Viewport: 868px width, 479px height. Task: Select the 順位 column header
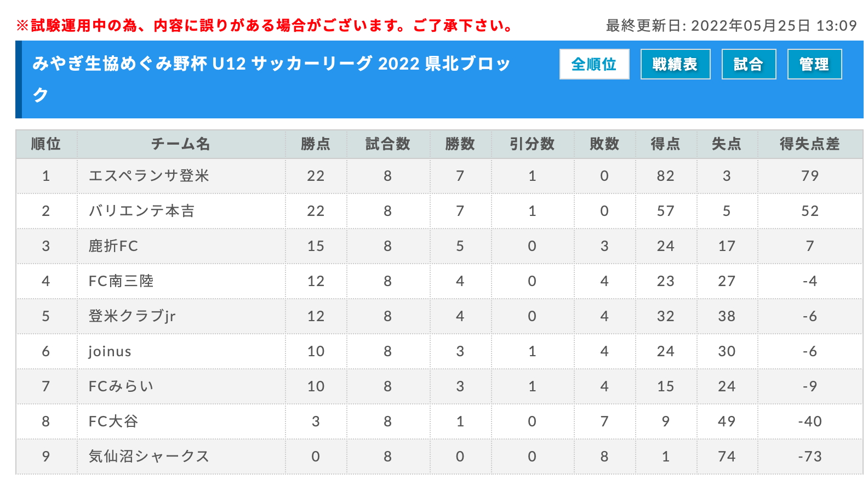coord(46,144)
